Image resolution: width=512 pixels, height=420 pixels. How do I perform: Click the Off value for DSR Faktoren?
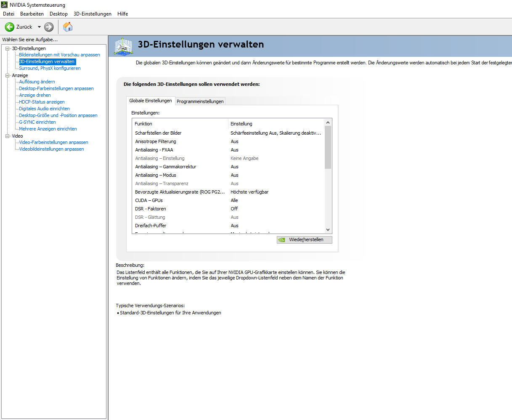point(234,209)
